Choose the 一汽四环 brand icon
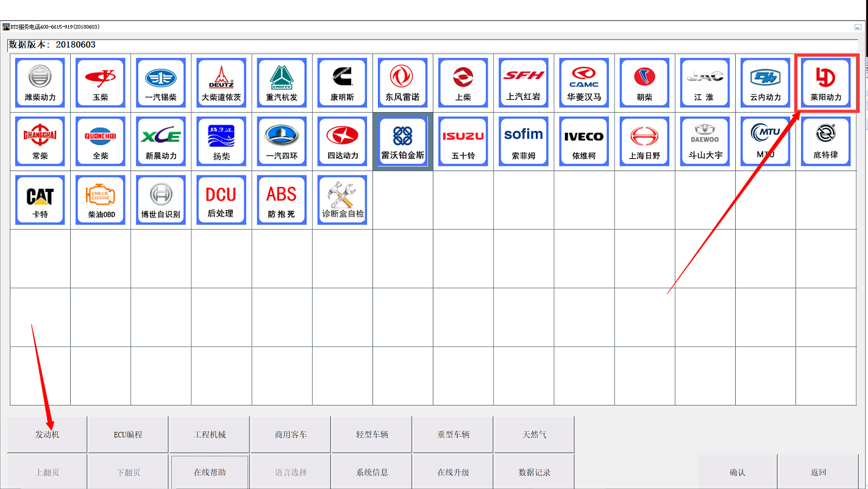The height and width of the screenshot is (489, 868). [x=282, y=141]
